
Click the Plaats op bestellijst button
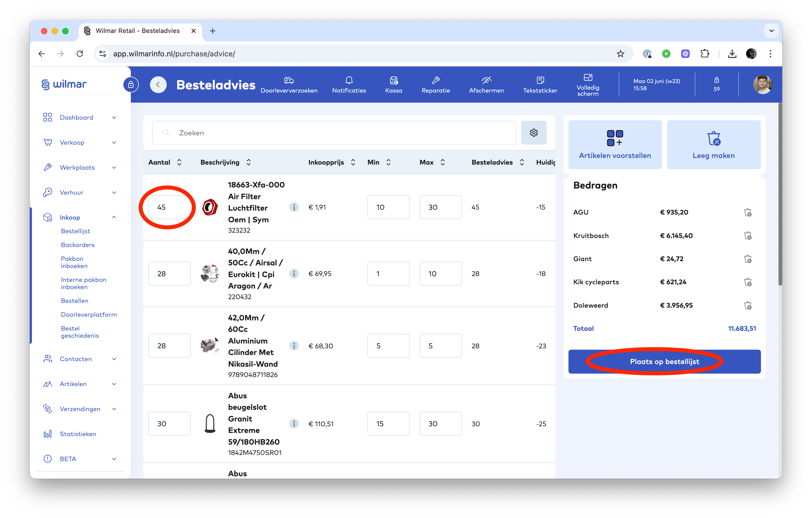click(x=664, y=362)
